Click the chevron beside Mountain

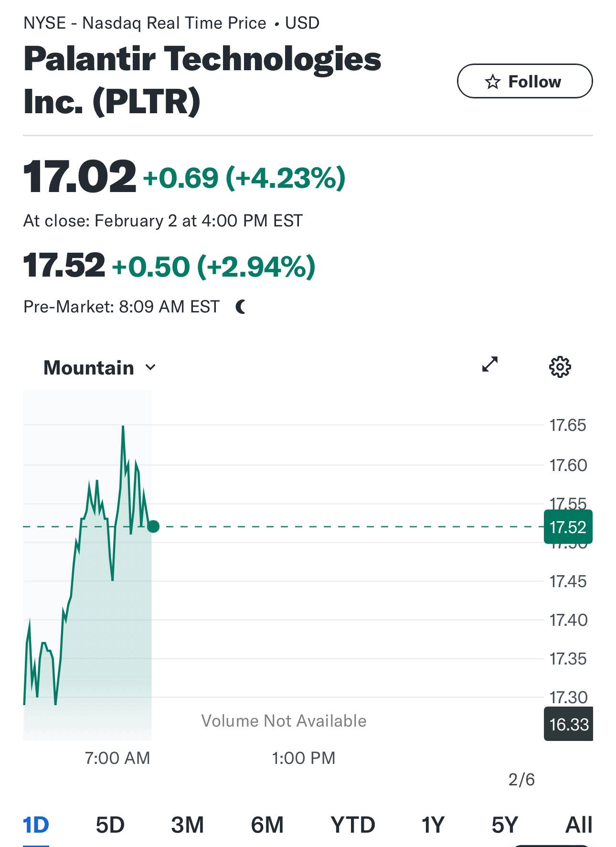150,367
